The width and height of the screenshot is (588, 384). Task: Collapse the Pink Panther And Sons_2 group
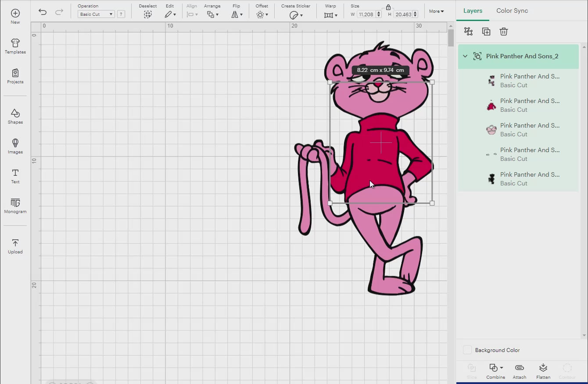click(465, 56)
